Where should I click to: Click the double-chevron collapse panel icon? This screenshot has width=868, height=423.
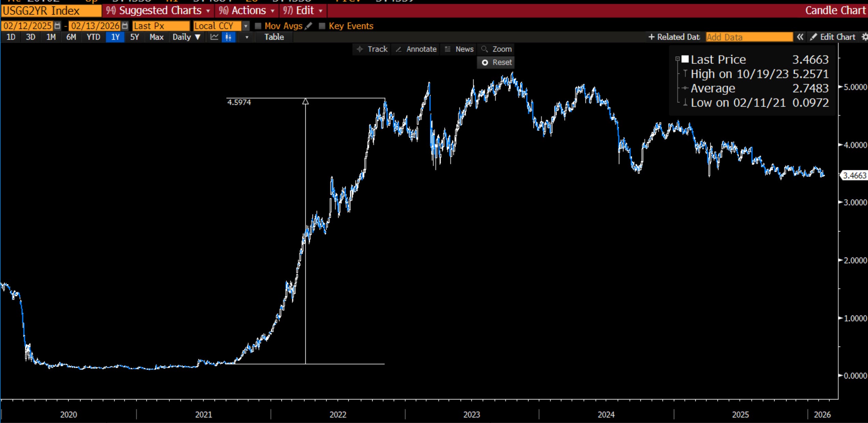(x=800, y=37)
